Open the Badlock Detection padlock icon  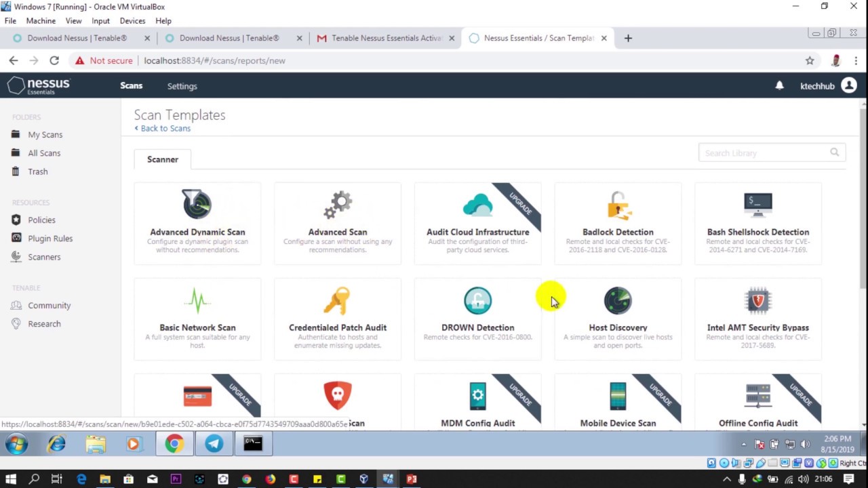click(618, 204)
